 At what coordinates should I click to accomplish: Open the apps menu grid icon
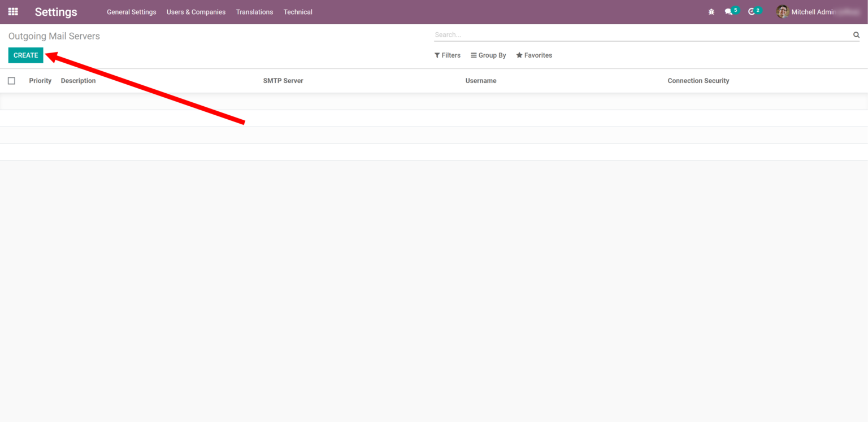point(12,11)
